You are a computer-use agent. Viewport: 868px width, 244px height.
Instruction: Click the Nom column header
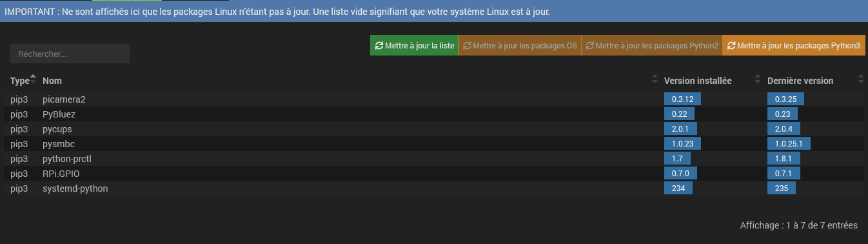click(52, 81)
